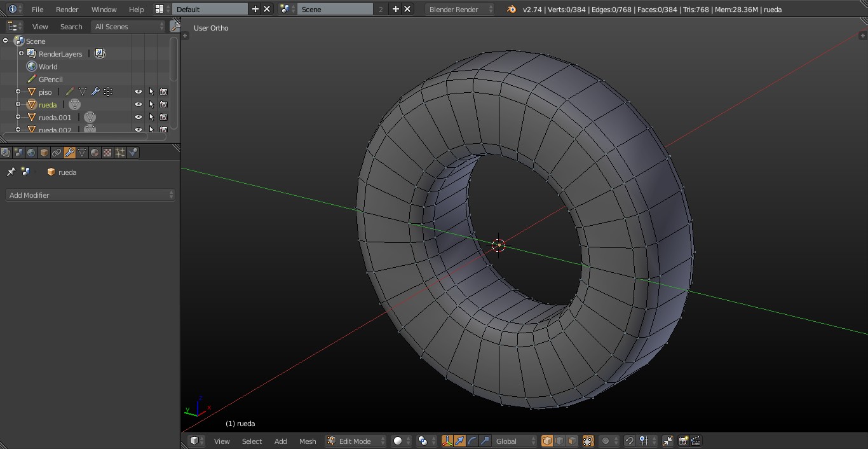The image size is (868, 449).
Task: Open the Global orientation dropdown
Action: (515, 441)
